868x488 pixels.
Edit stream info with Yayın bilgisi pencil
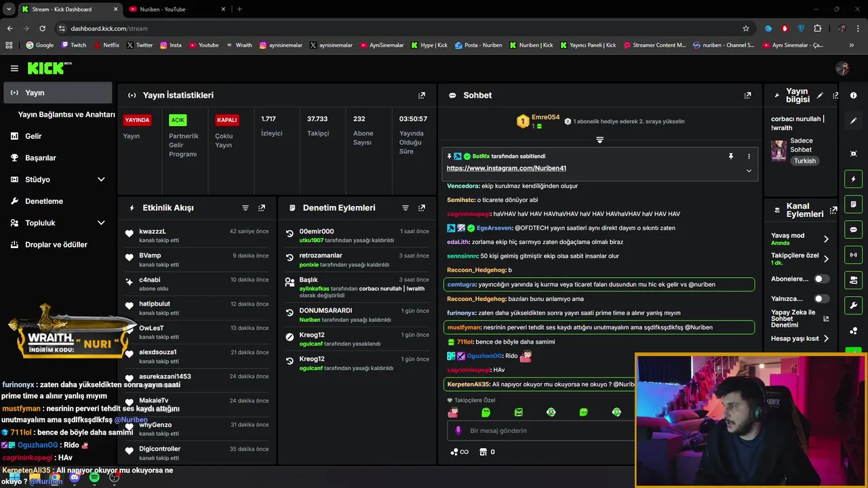pos(820,96)
